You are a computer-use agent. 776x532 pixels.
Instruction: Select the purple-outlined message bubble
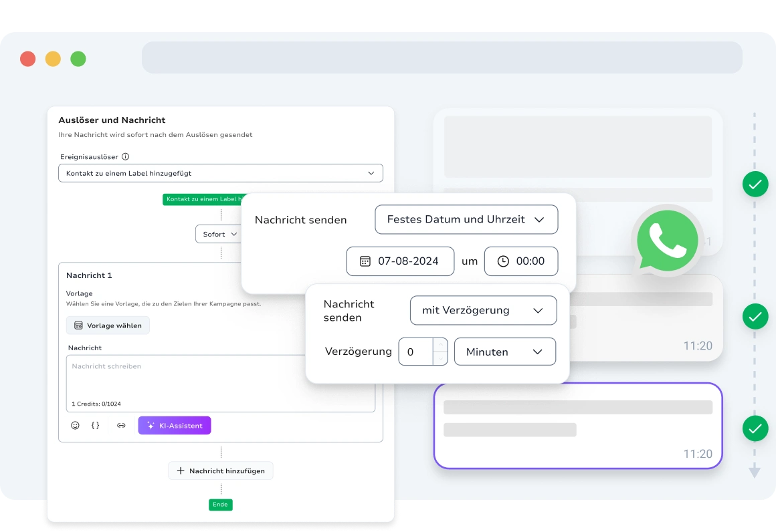tap(578, 426)
